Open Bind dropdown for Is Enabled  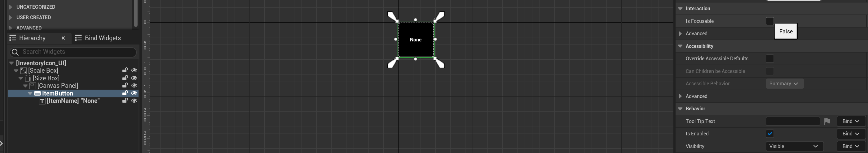[x=851, y=134]
